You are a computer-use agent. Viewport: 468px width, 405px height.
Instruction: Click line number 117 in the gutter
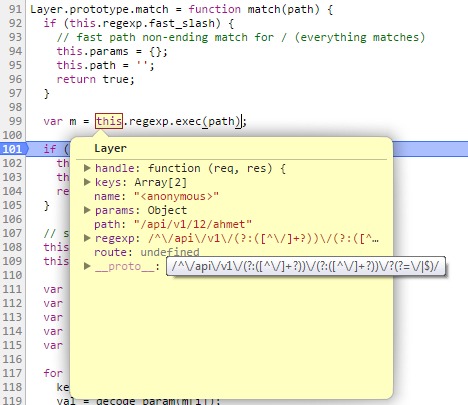12,373
